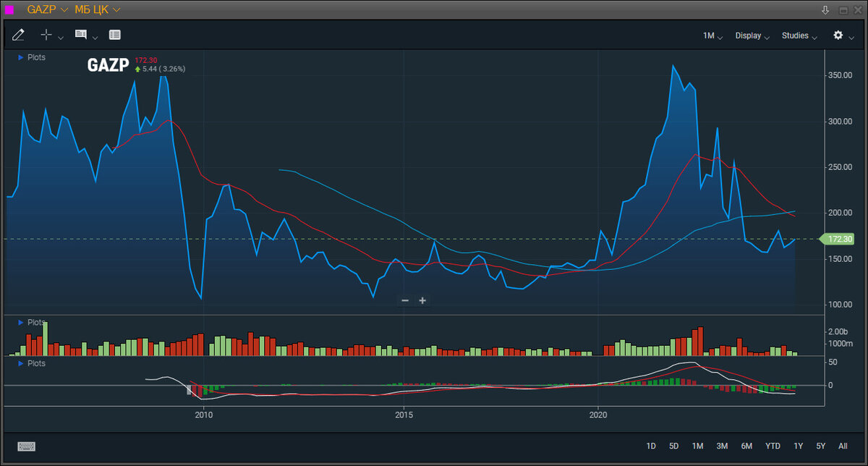868x466 pixels.
Task: Click the red 172.30 last price text
Action: [146, 60]
